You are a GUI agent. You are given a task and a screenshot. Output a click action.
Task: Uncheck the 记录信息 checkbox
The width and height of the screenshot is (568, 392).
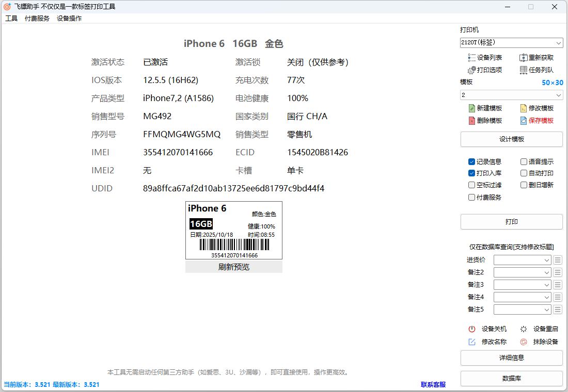pyautogui.click(x=471, y=162)
